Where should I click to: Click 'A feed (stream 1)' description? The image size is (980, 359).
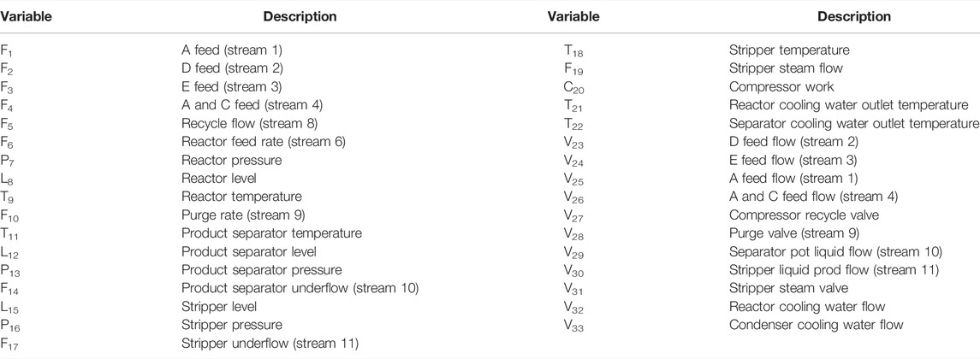(x=232, y=50)
